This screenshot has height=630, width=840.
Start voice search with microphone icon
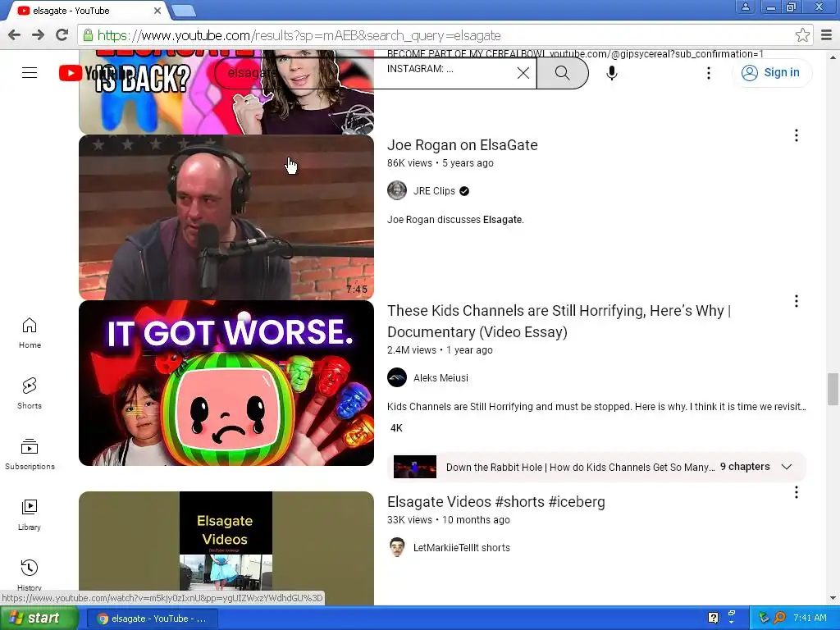[612, 73]
